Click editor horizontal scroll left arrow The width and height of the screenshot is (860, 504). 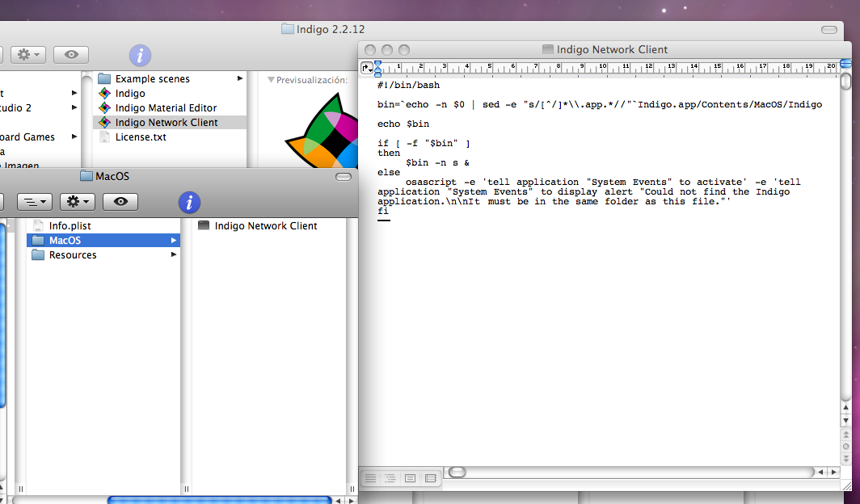pyautogui.click(x=820, y=472)
